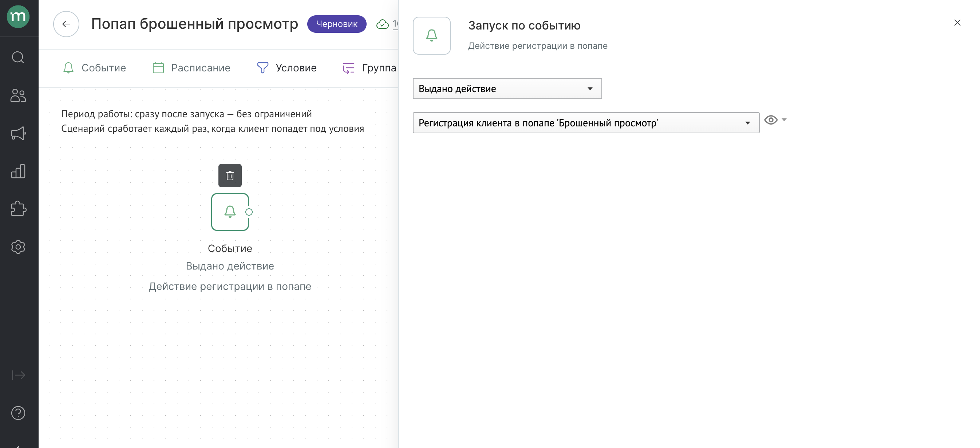Go back with the arrow button
The width and height of the screenshot is (980, 448).
tap(66, 24)
